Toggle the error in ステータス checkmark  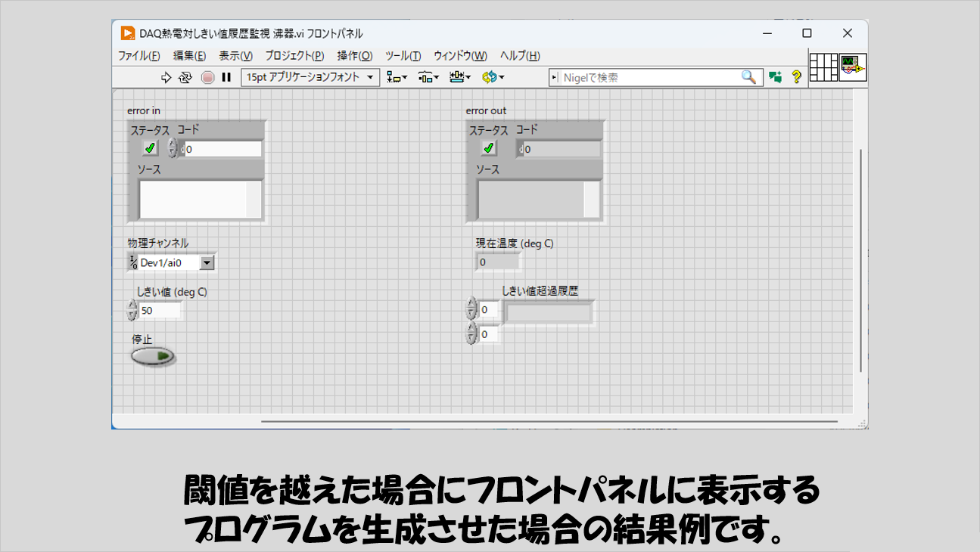(x=151, y=148)
